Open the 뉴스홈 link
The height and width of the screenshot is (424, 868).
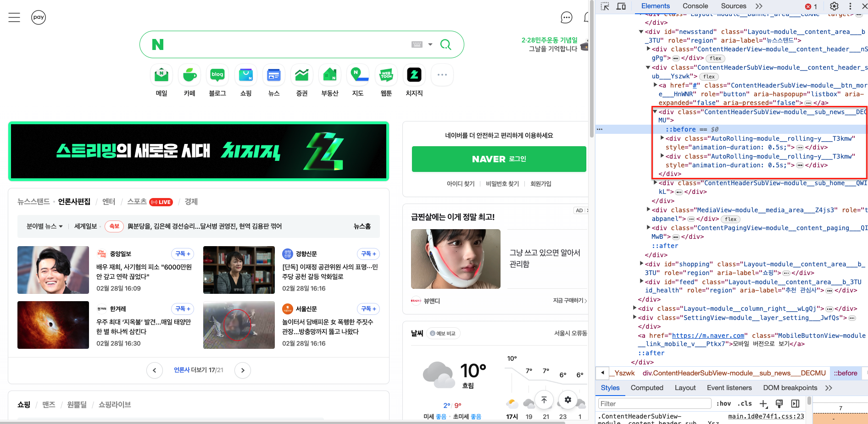362,226
